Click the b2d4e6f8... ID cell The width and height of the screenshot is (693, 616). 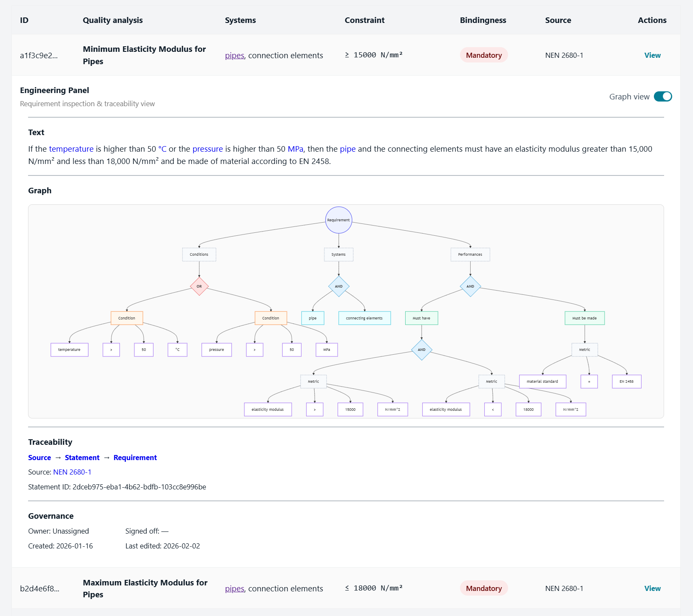click(40, 588)
